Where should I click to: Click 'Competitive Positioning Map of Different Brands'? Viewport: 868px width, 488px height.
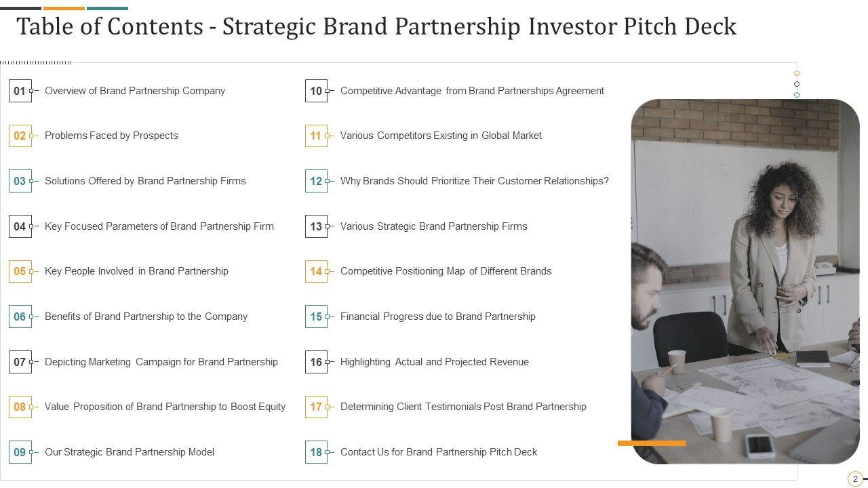(446, 271)
